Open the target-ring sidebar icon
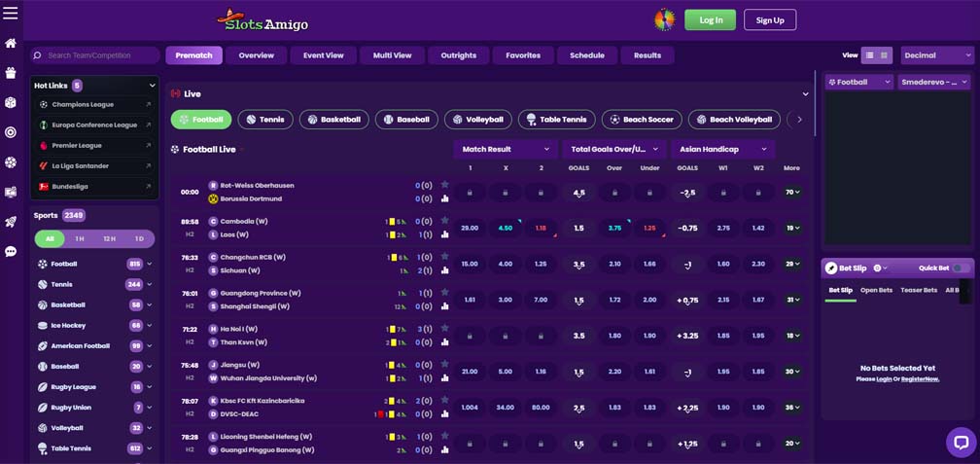Viewport: 980px width, 464px height. pos(10,132)
